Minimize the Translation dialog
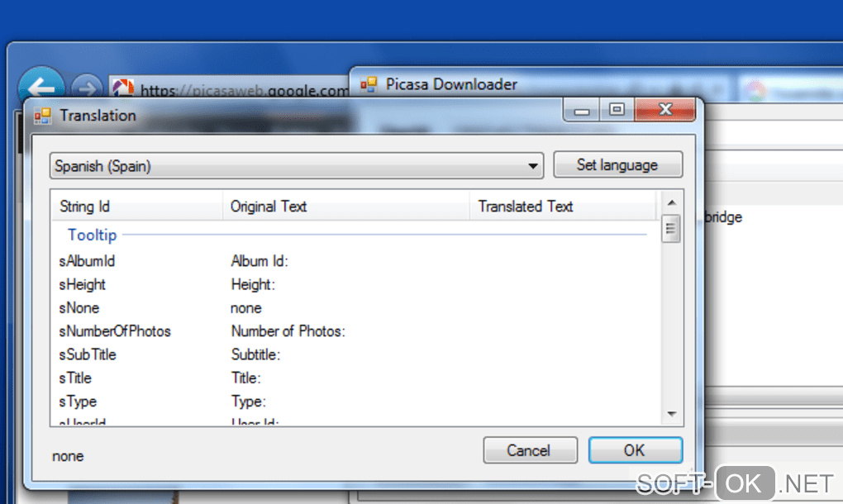The image size is (843, 504). [x=582, y=111]
